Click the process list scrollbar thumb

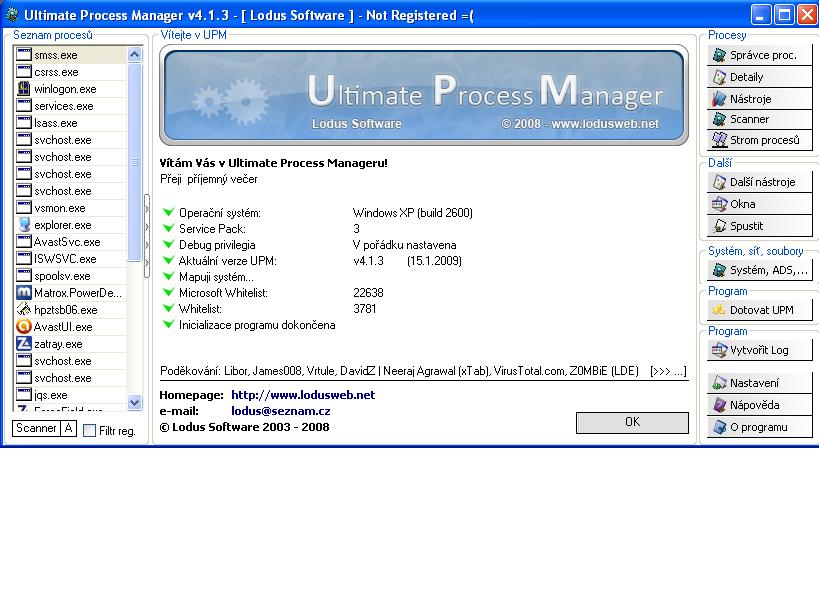click(x=134, y=162)
